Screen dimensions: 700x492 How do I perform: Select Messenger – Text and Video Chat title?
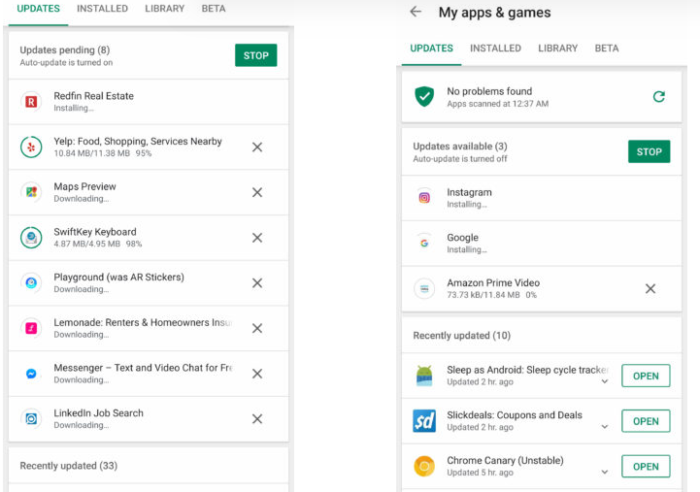click(x=143, y=368)
